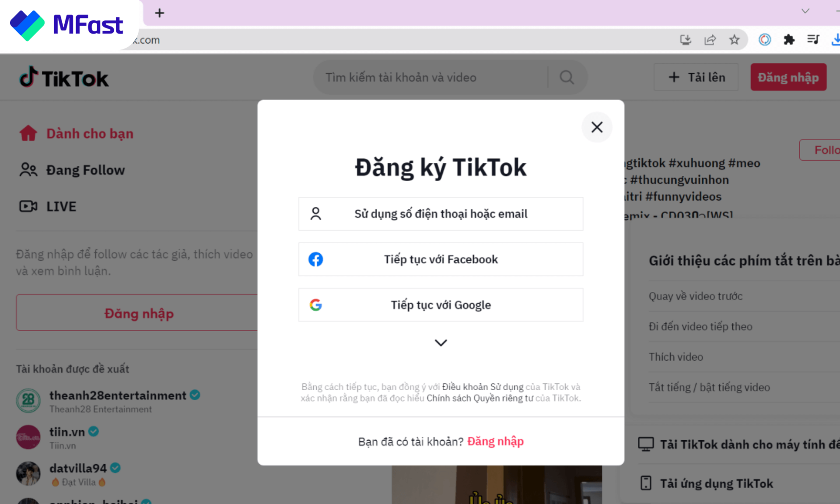Viewport: 840px width, 504px height.
Task: Click Đăng nhập link in dialog footer
Action: (x=495, y=441)
